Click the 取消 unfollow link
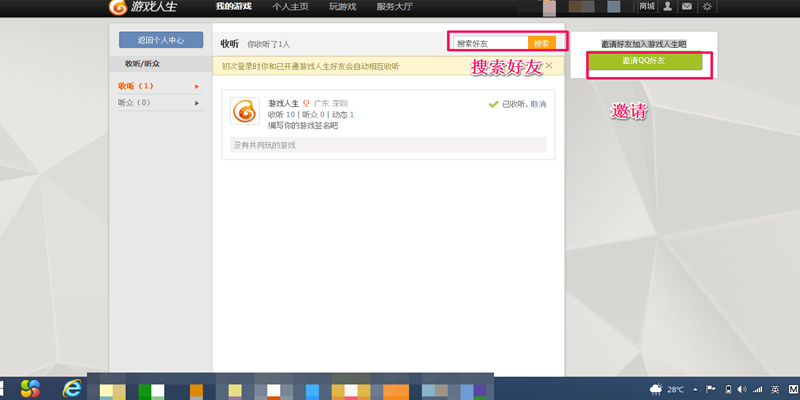800x400 pixels. [x=538, y=104]
